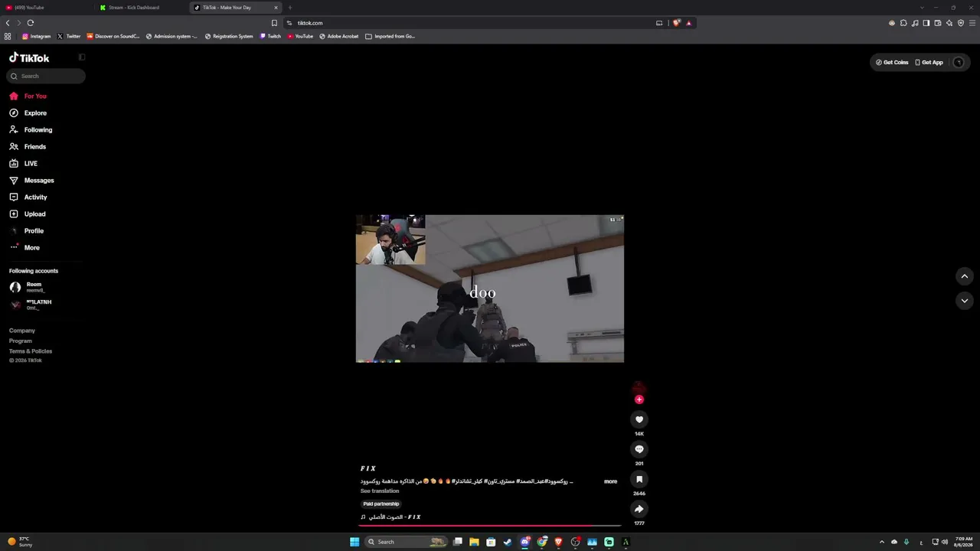
Task: Expand the Terms & Policies footer section
Action: coord(31,351)
